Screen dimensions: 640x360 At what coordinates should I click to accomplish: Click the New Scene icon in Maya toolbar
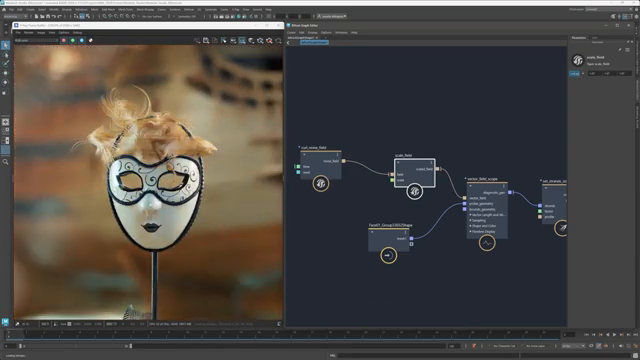click(x=36, y=17)
